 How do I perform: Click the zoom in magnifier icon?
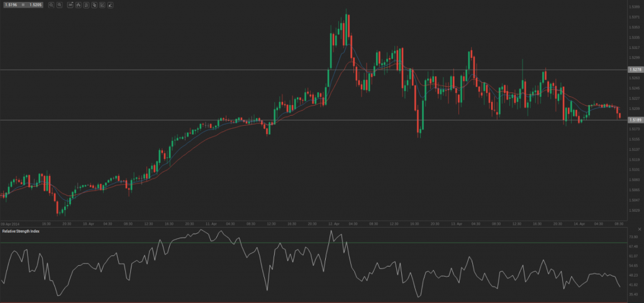click(51, 4)
